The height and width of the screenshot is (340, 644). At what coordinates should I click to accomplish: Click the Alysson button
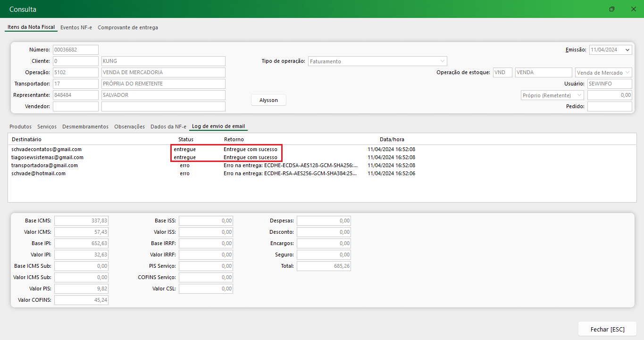pos(268,100)
